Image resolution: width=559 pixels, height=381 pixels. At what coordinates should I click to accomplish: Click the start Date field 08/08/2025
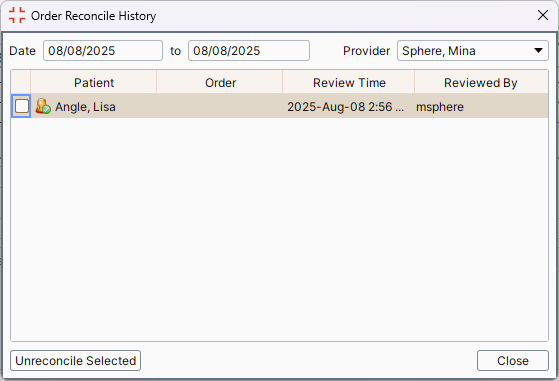(103, 51)
